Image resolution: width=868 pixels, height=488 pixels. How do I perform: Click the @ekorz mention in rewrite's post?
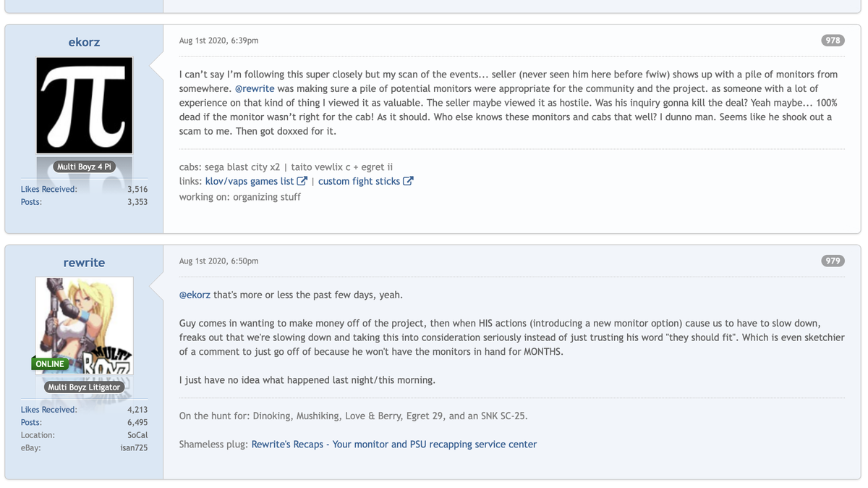pyautogui.click(x=195, y=295)
